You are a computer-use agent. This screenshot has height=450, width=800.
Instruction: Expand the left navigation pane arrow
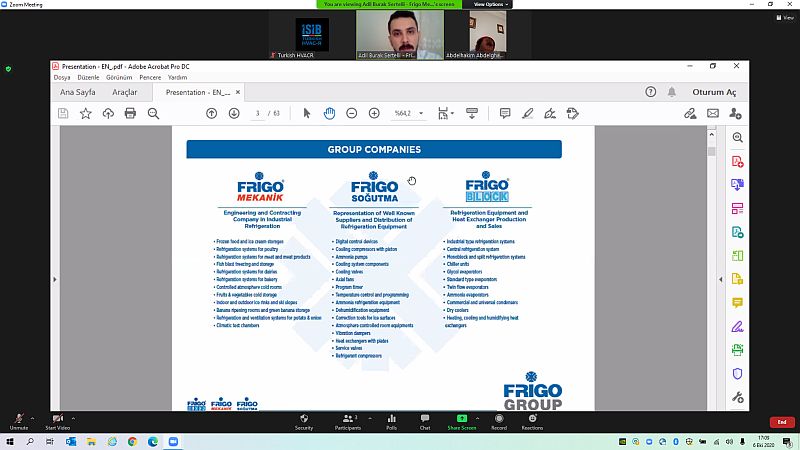[55, 280]
